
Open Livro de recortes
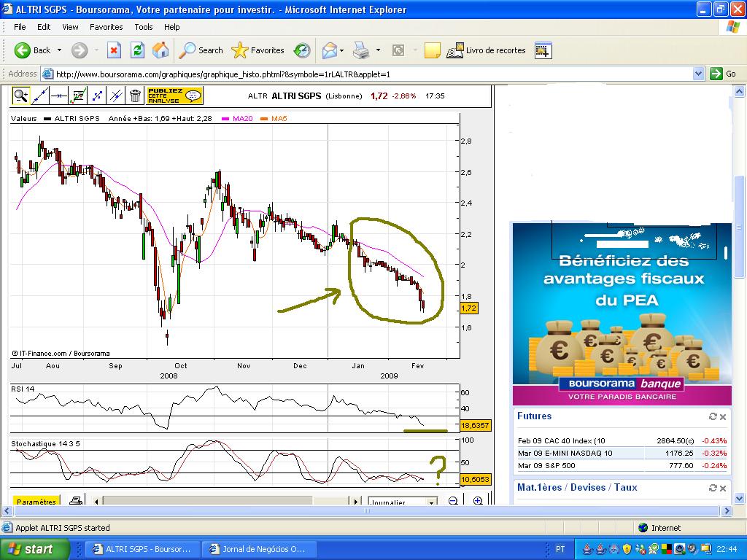(486, 50)
